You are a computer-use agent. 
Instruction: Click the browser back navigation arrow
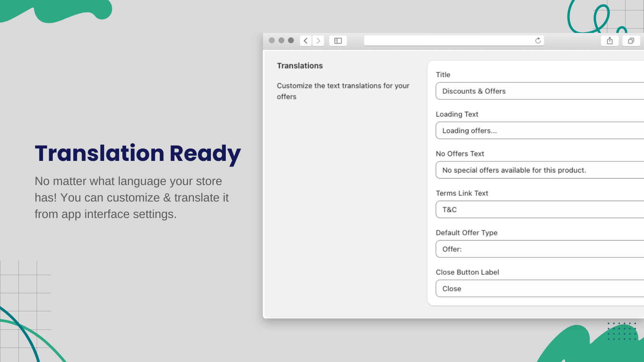[306, 41]
